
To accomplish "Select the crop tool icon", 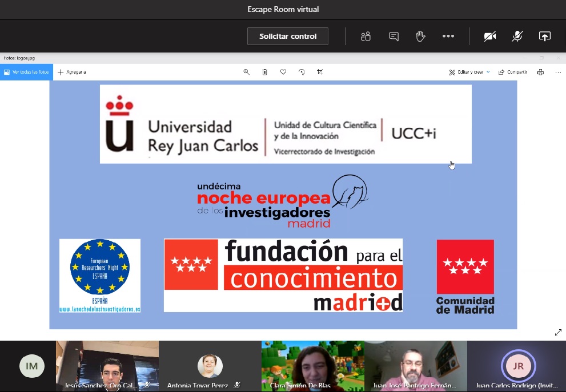I will coord(320,72).
